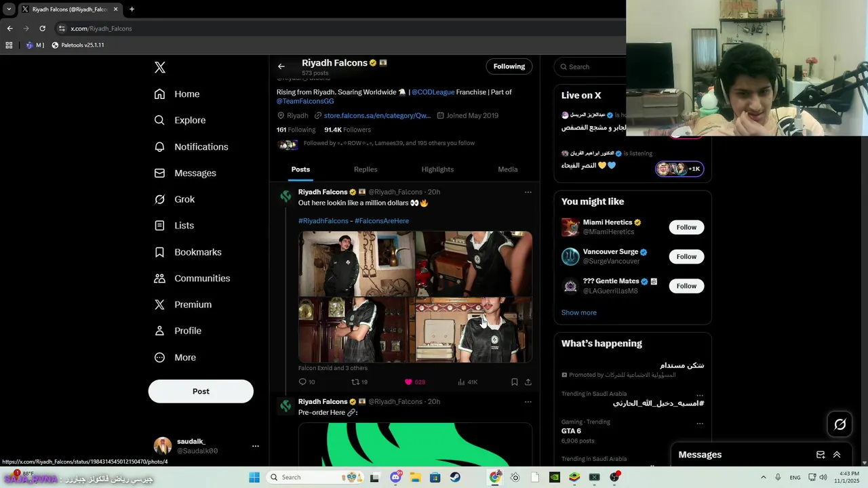Click the Profile person icon
The width and height of the screenshot is (868, 488).
pyautogui.click(x=159, y=331)
